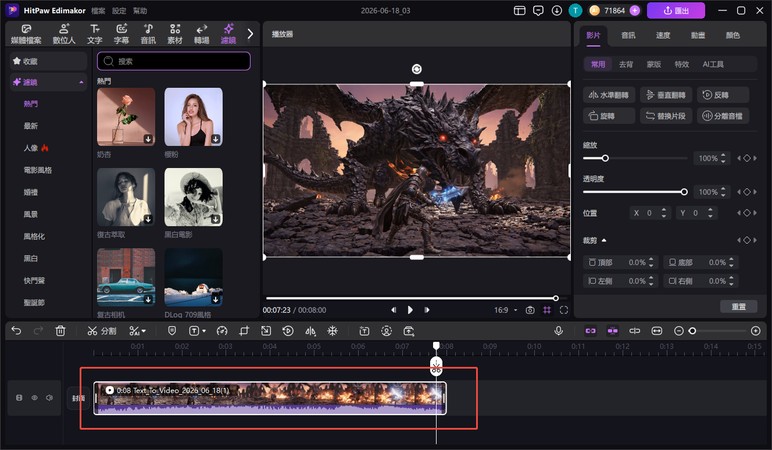The height and width of the screenshot is (450, 772).
Task: Click the player progress bar handle
Action: (555, 298)
